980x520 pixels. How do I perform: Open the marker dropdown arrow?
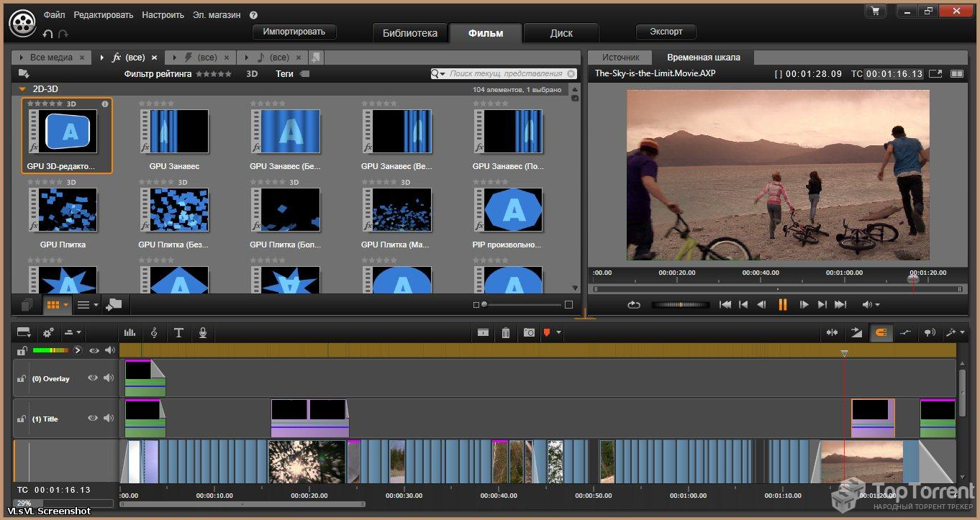pyautogui.click(x=559, y=333)
